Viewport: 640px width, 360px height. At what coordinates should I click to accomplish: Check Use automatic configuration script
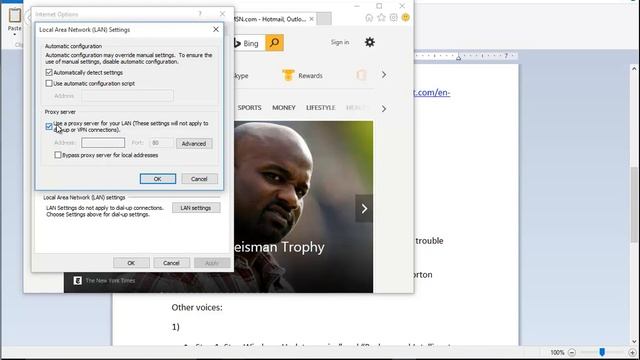[49, 84]
